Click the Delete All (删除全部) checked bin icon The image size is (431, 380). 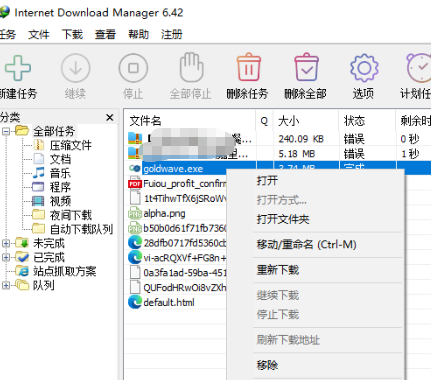pos(306,67)
